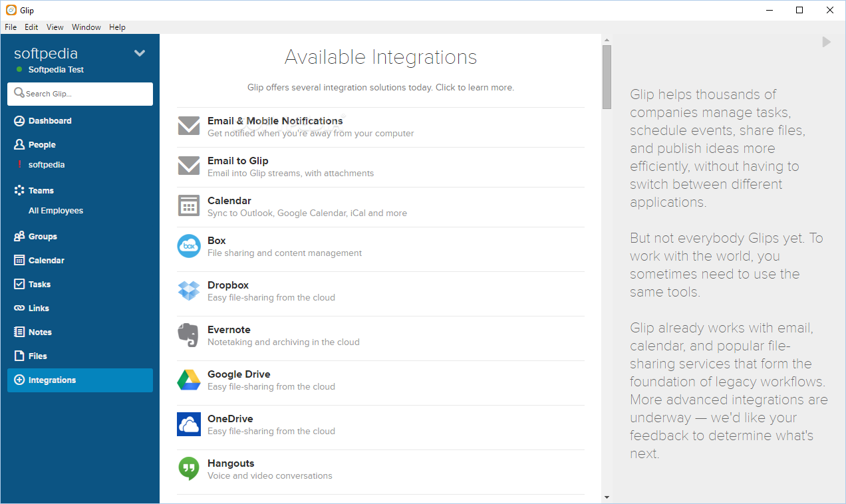Click the Box cloud logo icon

[x=189, y=246]
